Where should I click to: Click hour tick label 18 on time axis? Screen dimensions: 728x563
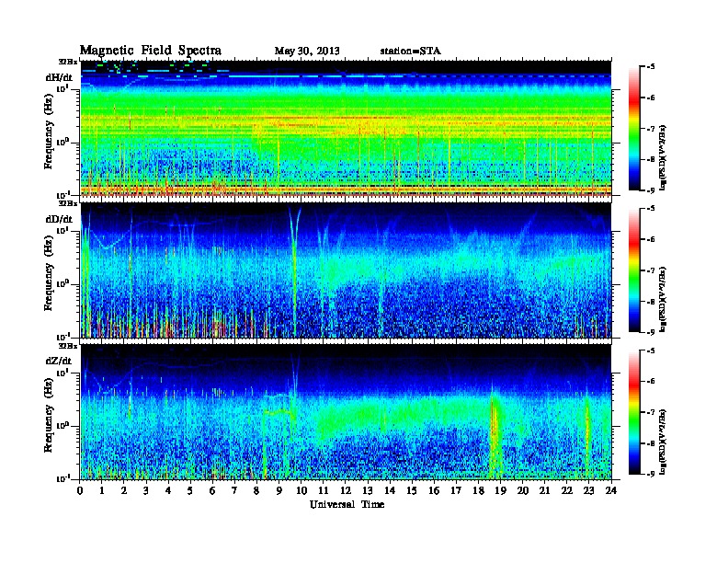click(x=478, y=490)
